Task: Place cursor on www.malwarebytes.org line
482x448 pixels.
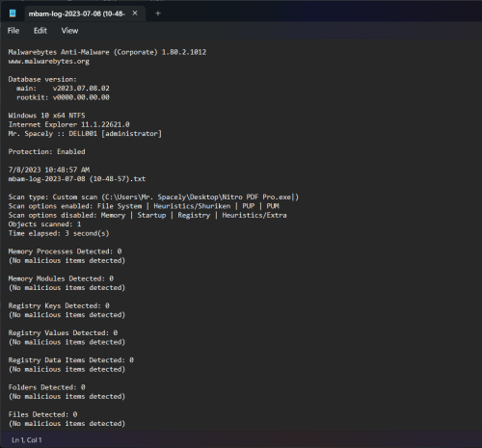Action: (49, 62)
